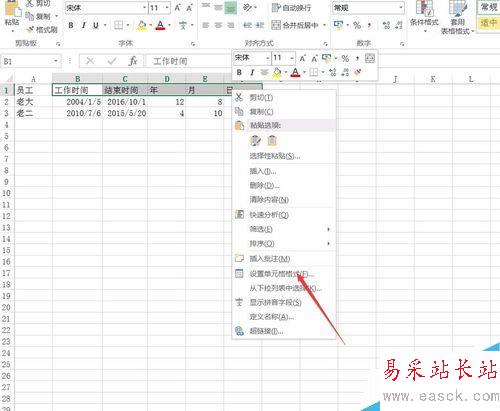Open the Font group dialog launcher

pos(193,44)
